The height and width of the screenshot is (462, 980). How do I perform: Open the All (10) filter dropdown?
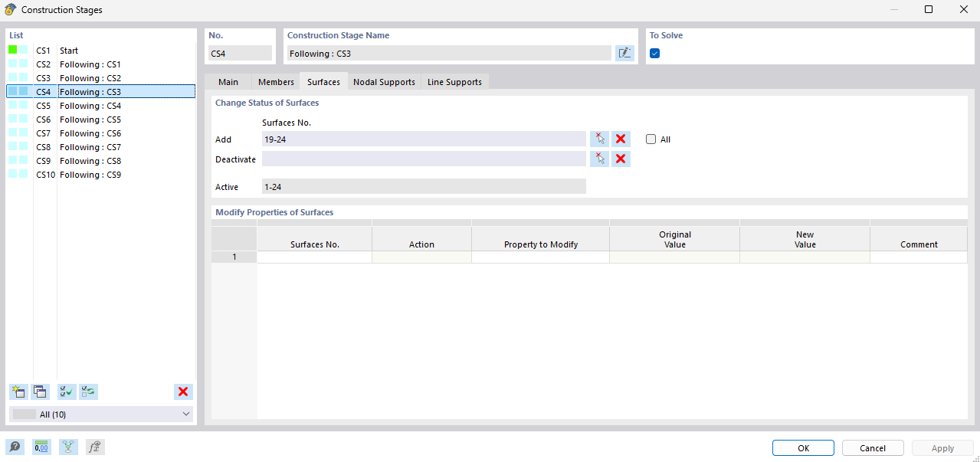coord(100,414)
